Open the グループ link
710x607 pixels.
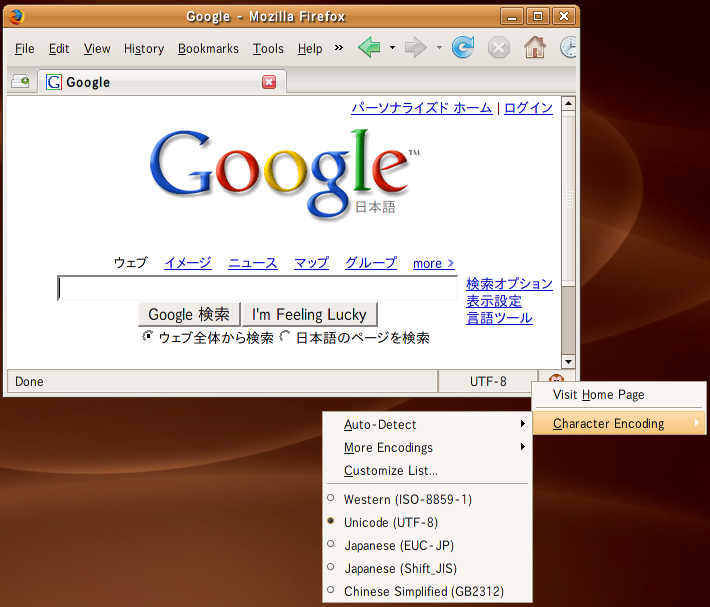tap(371, 263)
